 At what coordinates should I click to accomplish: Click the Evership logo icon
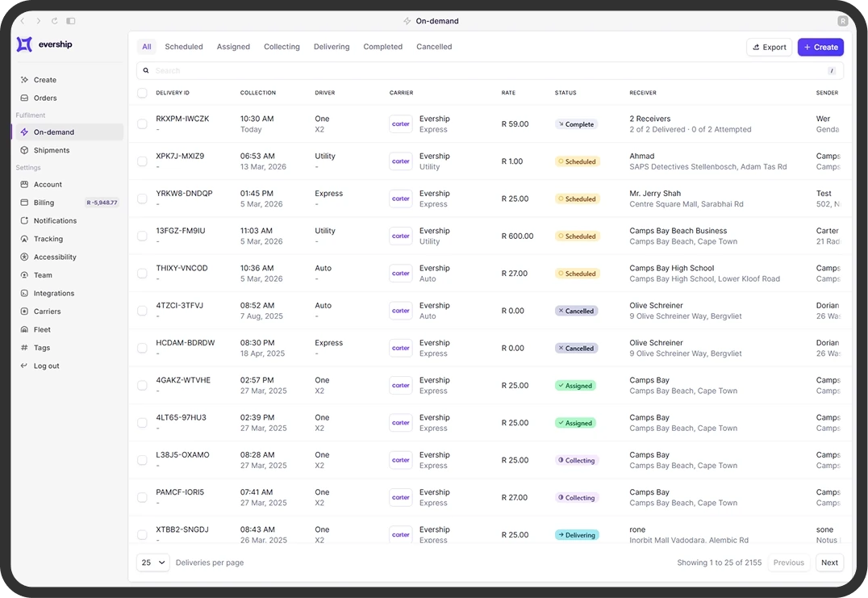24,44
